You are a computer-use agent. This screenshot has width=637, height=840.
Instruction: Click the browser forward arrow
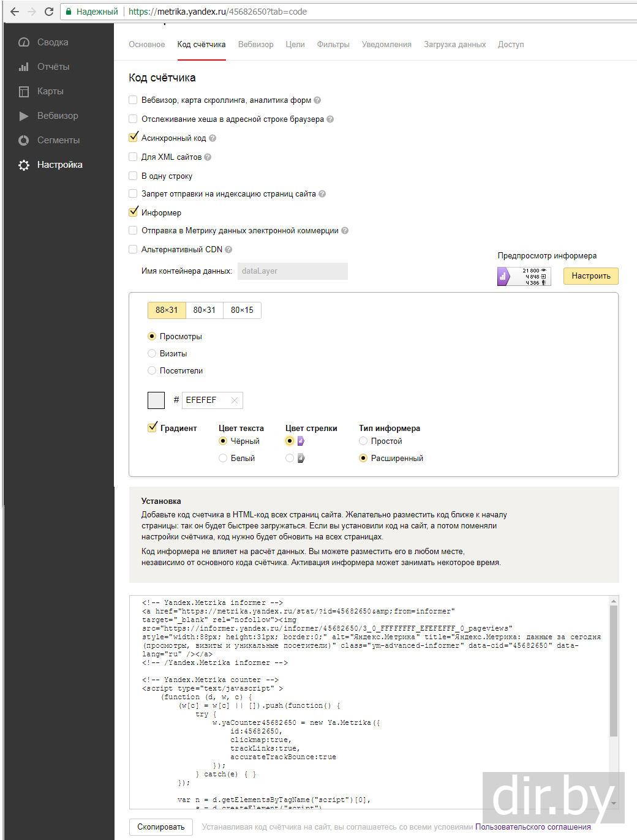coord(31,12)
